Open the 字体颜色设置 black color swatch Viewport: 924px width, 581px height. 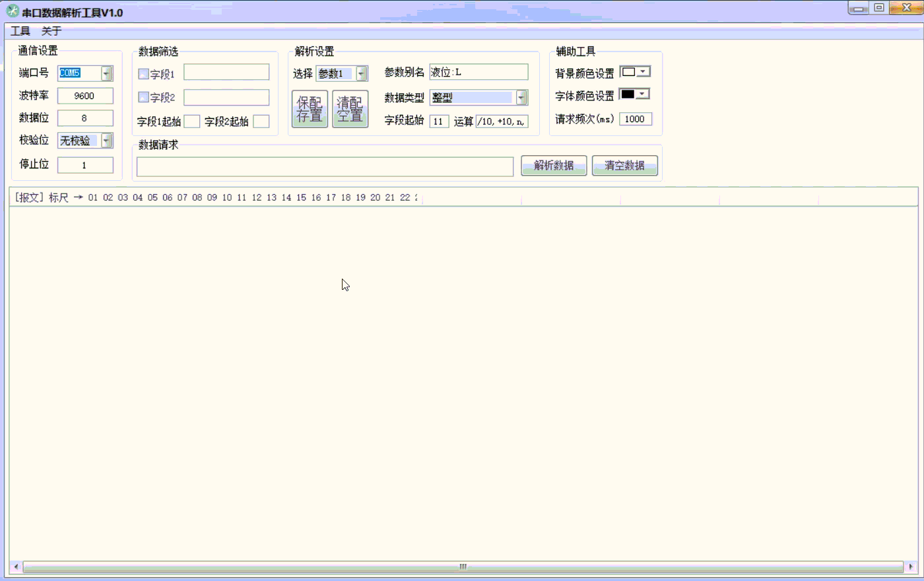(x=635, y=94)
